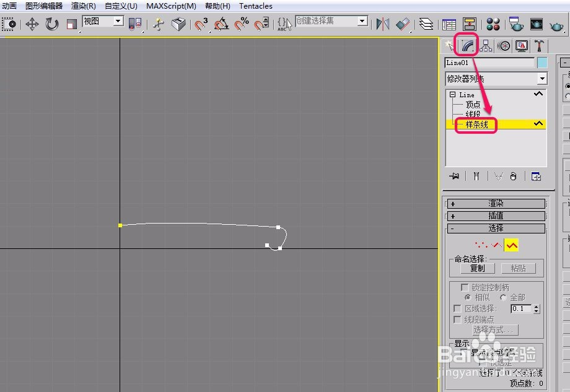Open the Curve Editor icon

coord(449,24)
